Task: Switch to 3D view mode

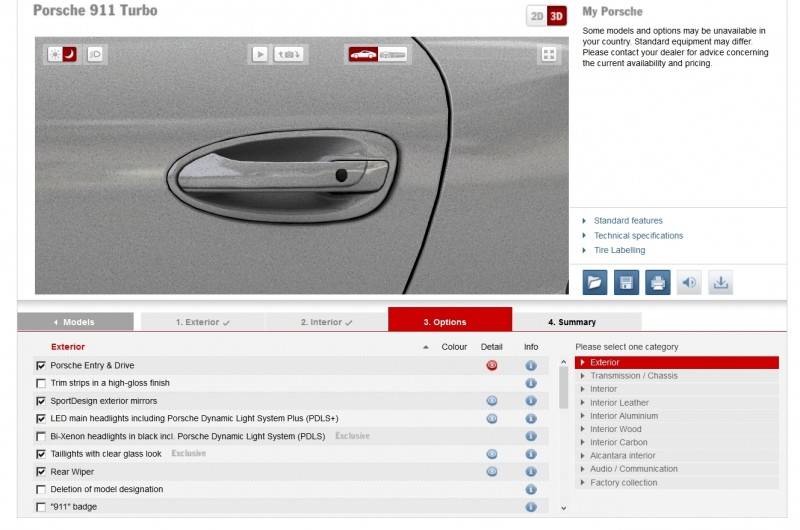Action: 557,16
